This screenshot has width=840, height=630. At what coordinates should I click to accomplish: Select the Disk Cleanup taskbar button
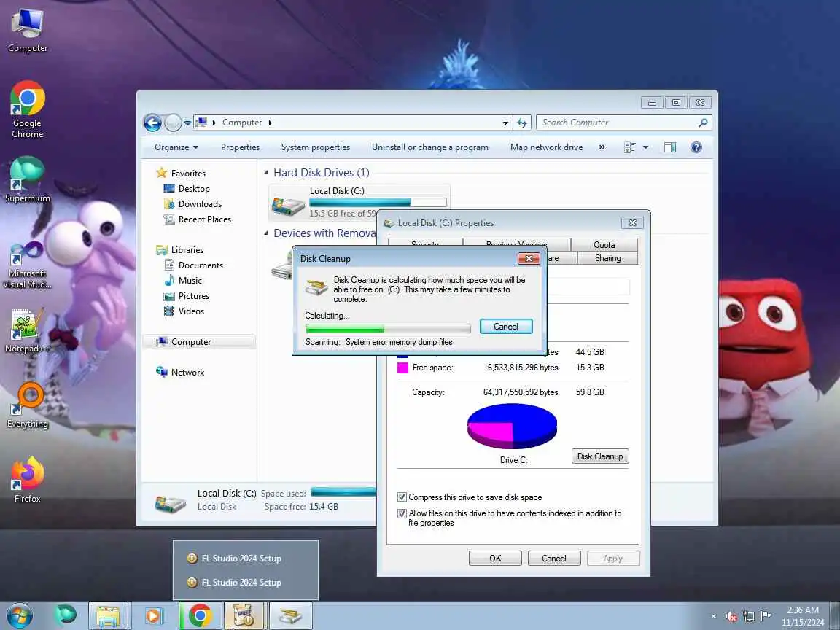289,616
